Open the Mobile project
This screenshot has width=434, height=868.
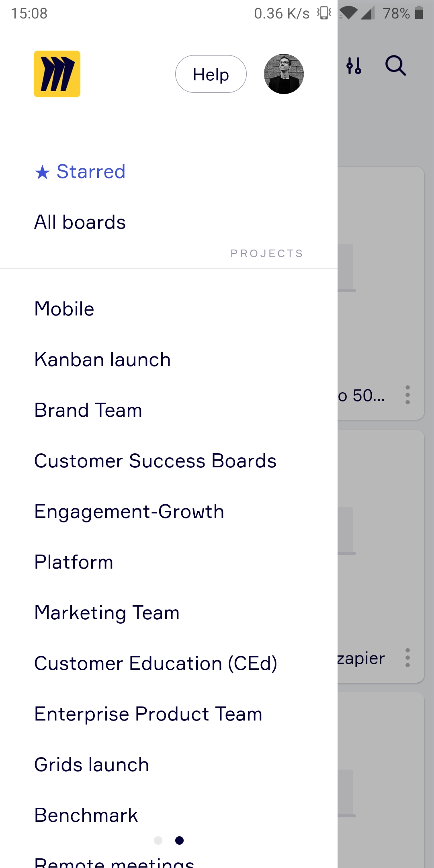click(x=64, y=309)
